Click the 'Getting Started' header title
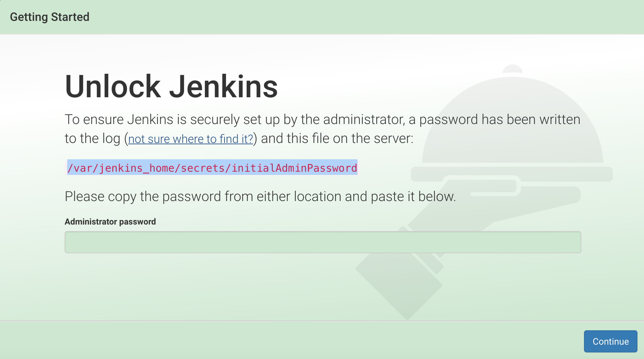 (x=50, y=17)
